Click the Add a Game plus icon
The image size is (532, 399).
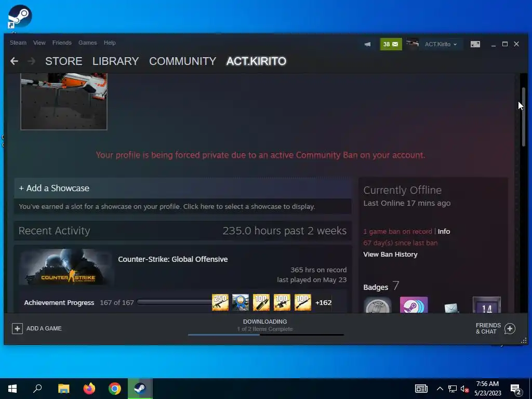point(17,328)
